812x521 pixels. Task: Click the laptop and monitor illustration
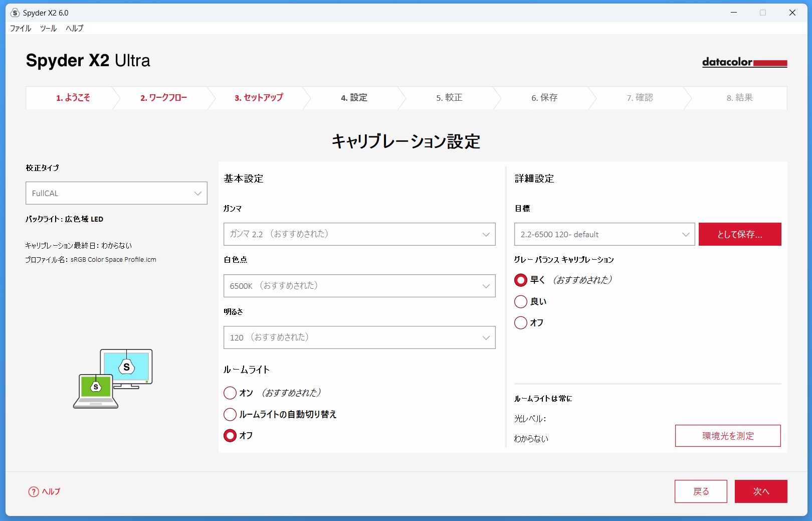pyautogui.click(x=113, y=379)
